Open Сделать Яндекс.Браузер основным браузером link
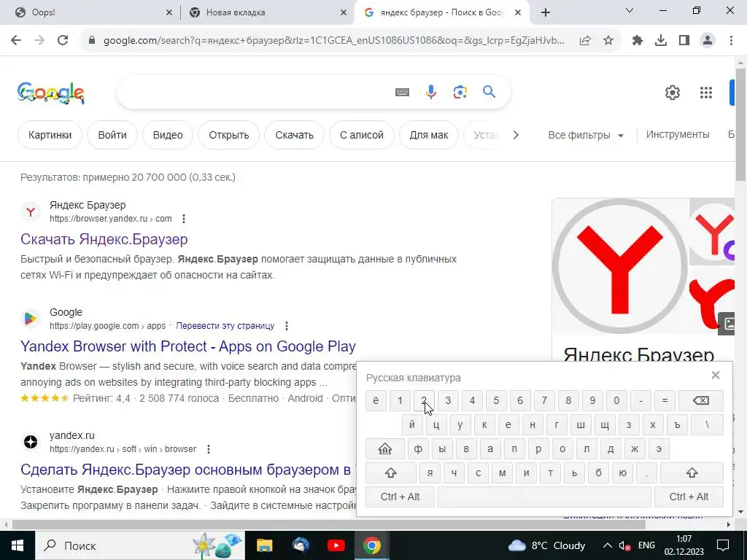Screen dimensions: 747x560 (186, 470)
